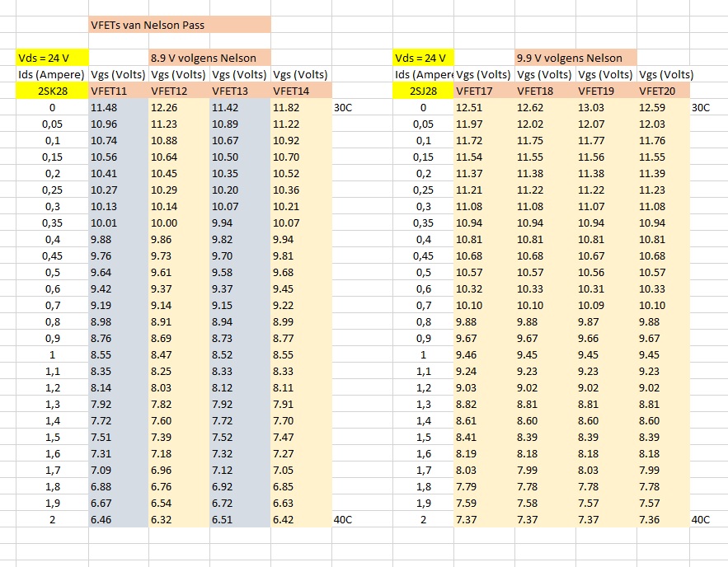
Task: Click the '9.9 V volgens Nelson' cell
Action: point(575,58)
